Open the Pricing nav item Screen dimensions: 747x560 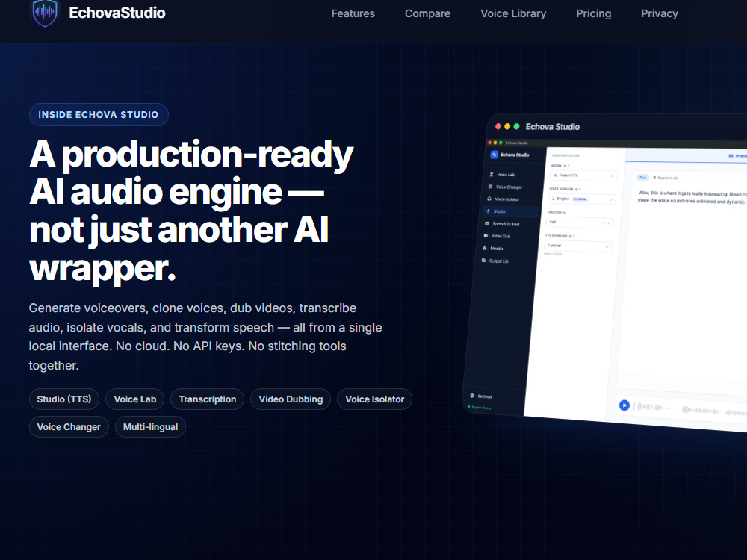click(x=594, y=13)
